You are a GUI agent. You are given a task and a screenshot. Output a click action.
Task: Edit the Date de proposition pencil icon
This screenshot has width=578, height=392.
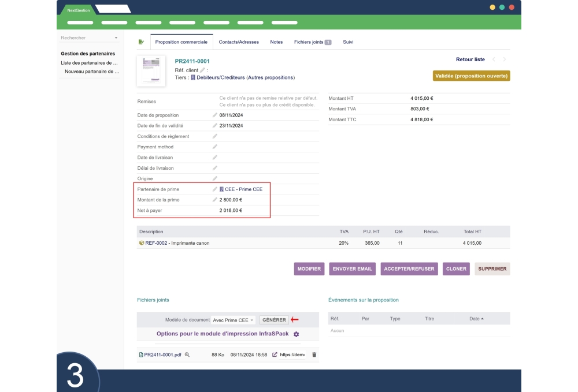(x=215, y=115)
